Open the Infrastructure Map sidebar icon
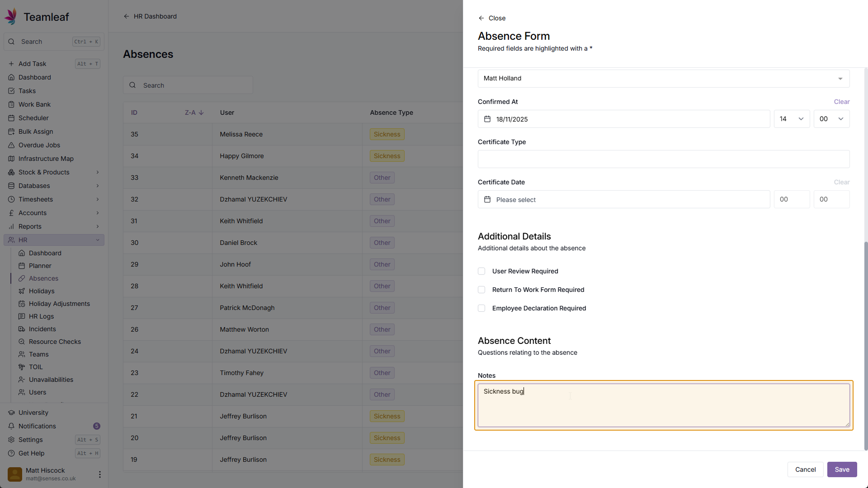 tap(11, 159)
